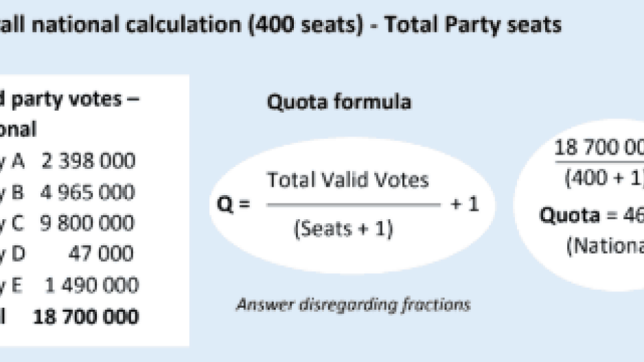Click the Answer disregarding fractions note
The height and width of the screenshot is (362, 644).
click(x=353, y=304)
